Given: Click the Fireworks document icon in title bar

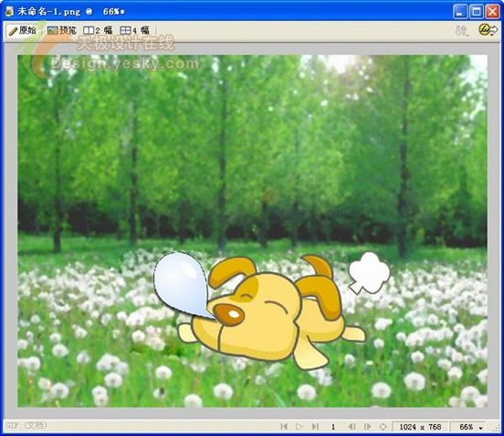Looking at the screenshot, I should [x=9, y=12].
